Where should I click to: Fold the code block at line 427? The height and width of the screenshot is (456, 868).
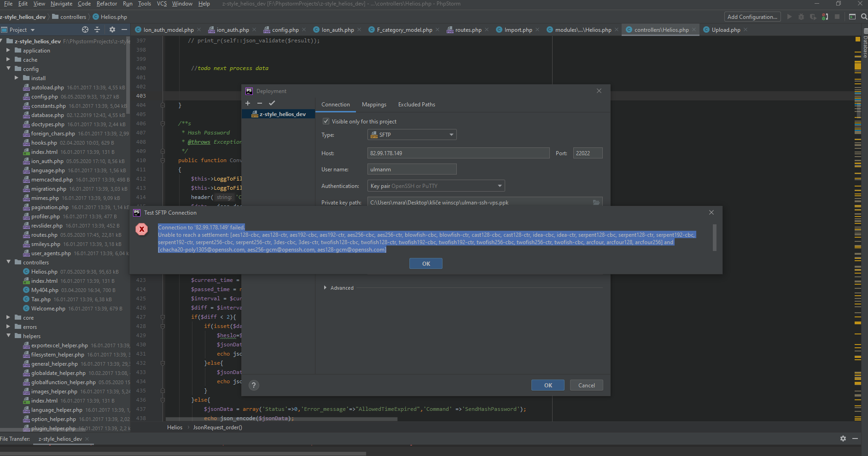click(163, 317)
